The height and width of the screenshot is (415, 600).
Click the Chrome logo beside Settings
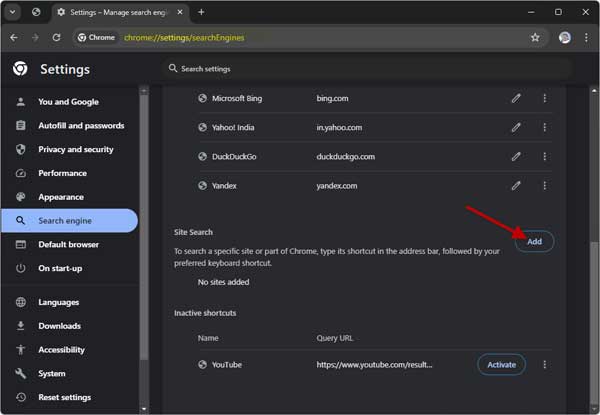point(20,69)
